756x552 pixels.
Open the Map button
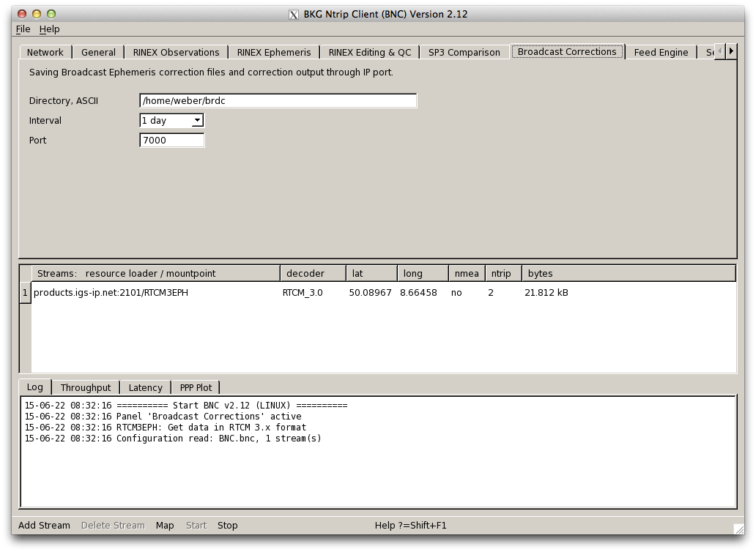coord(165,526)
